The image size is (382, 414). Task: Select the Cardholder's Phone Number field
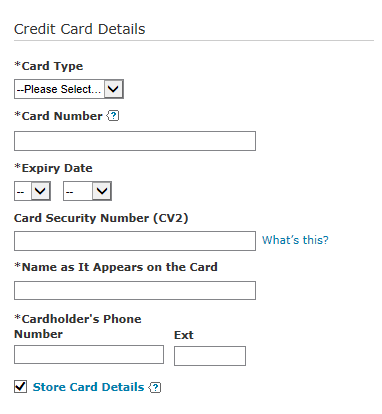89,354
